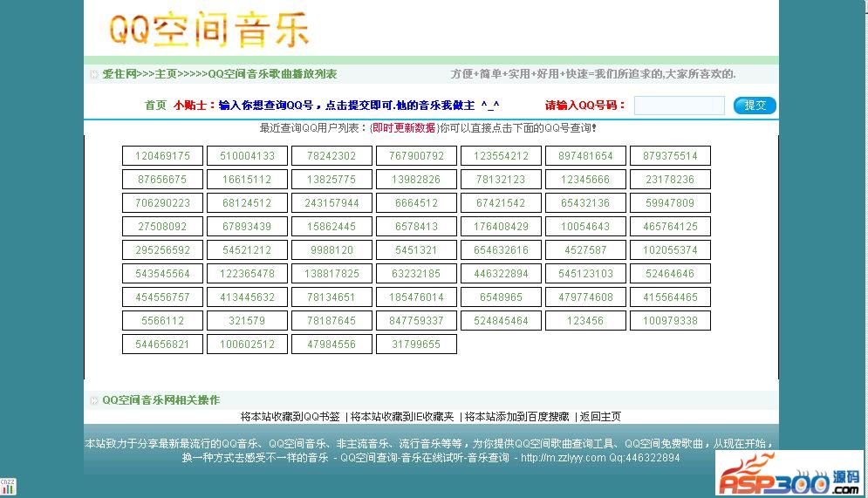The width and height of the screenshot is (868, 498).
Task: Open QQ number 9988120
Action: (x=332, y=250)
